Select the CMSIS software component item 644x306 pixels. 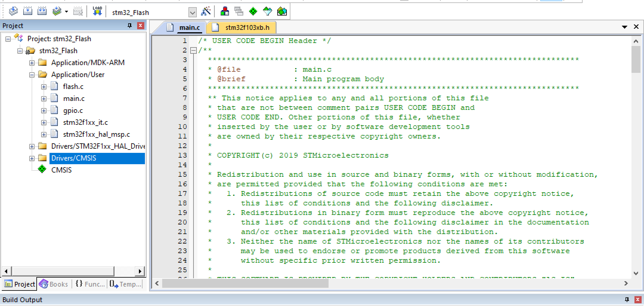point(61,170)
